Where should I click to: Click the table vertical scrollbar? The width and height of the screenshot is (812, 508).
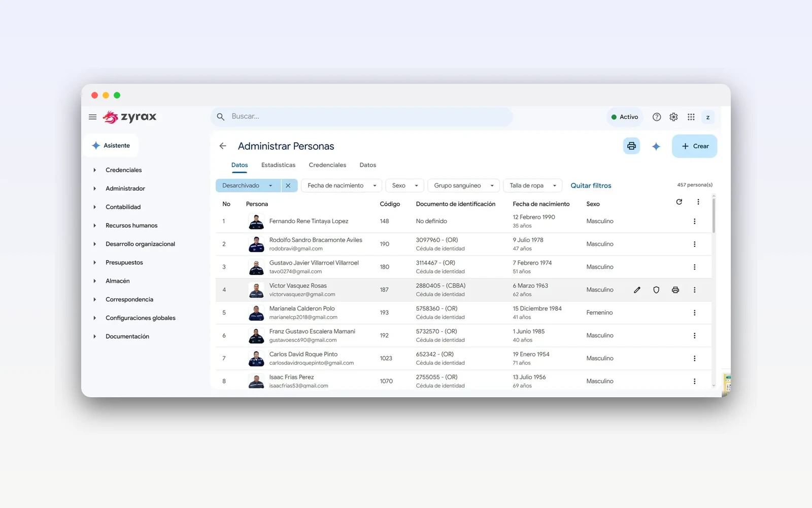point(714,215)
